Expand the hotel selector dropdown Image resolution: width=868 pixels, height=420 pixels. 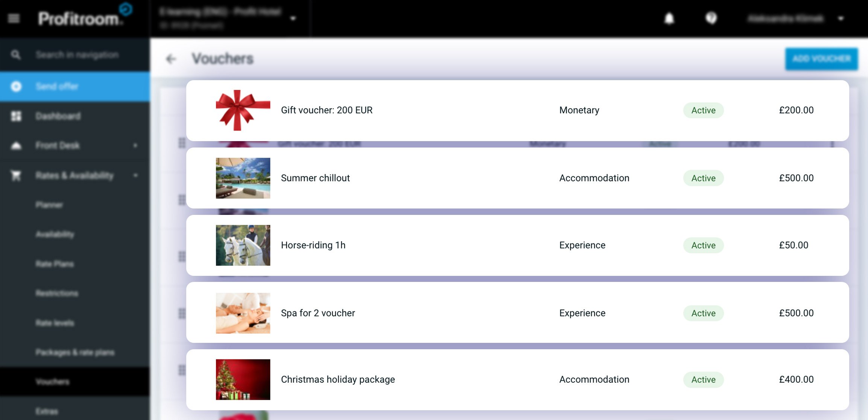click(x=293, y=18)
